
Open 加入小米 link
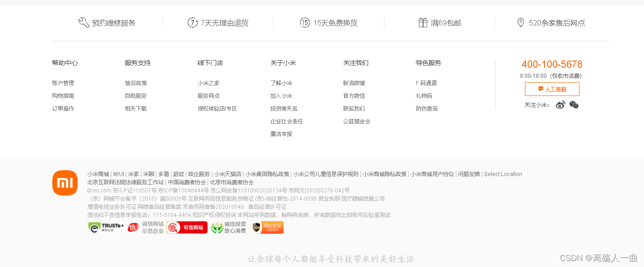point(281,96)
